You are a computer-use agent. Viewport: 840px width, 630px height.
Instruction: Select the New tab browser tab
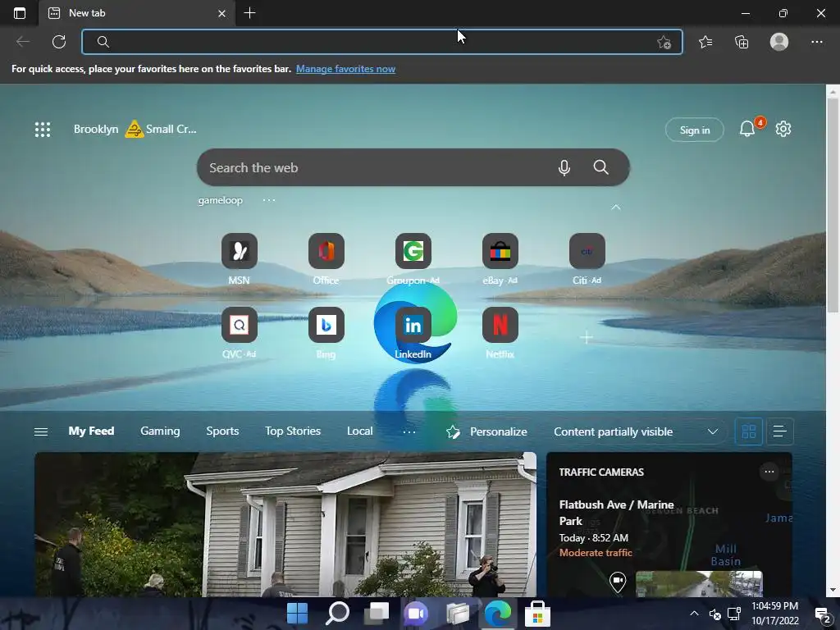pos(137,13)
